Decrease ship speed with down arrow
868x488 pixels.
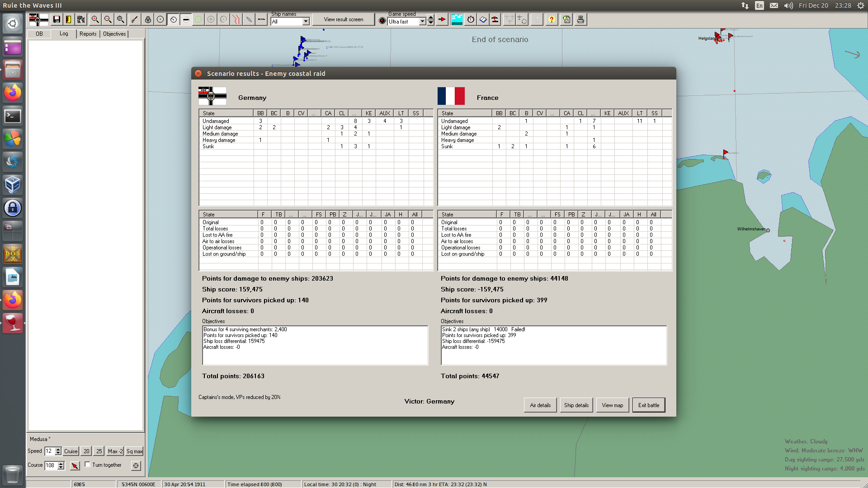click(58, 453)
